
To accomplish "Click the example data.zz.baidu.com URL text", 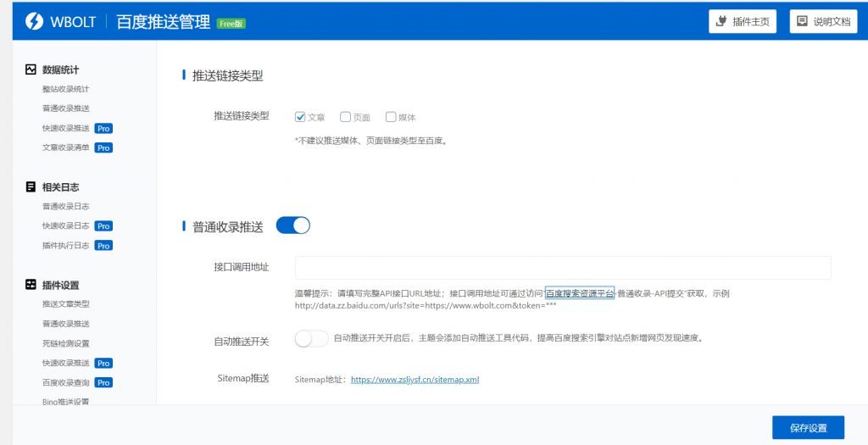I will click(426, 305).
